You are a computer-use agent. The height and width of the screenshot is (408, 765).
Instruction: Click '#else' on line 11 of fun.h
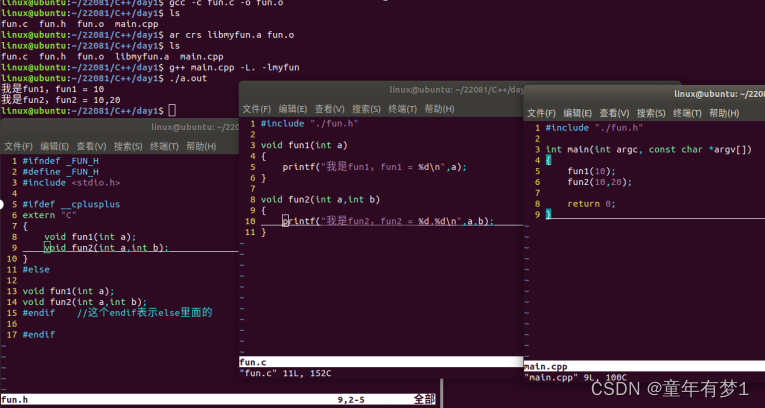[x=36, y=269]
